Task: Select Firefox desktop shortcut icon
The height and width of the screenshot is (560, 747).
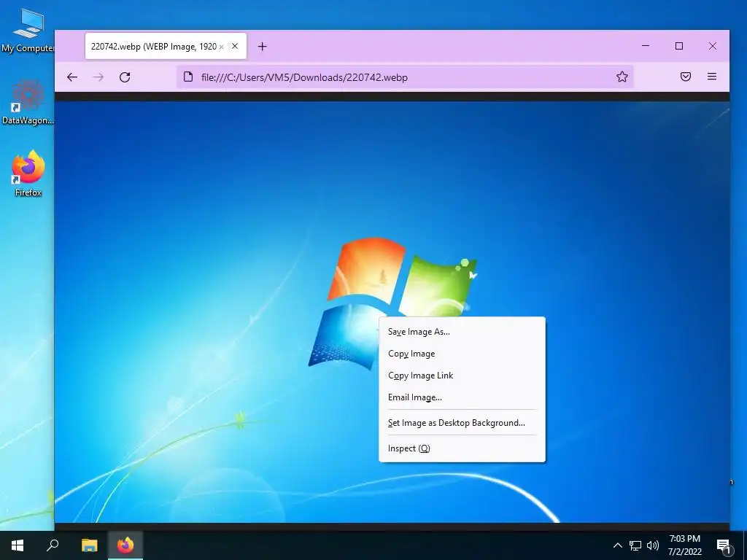Action: 28,174
